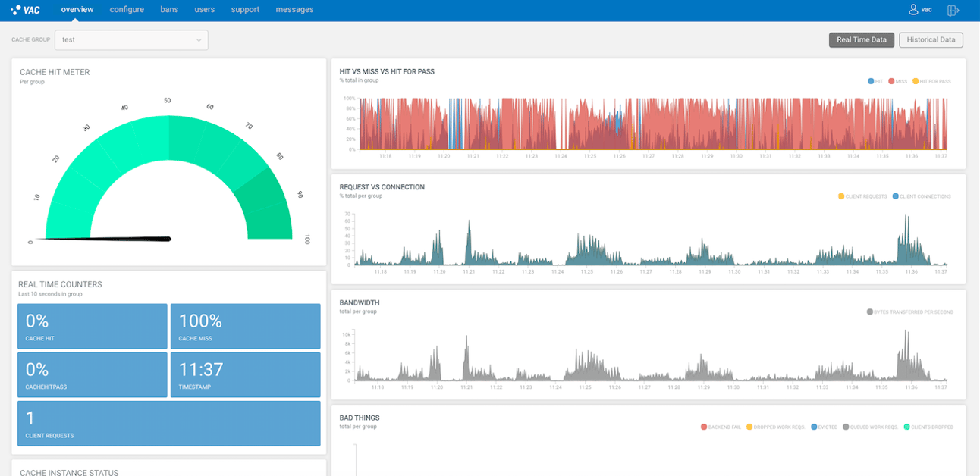Click the CACHE INSTANCE STATUS panel title
Image resolution: width=980 pixels, height=476 pixels.
pyautogui.click(x=69, y=473)
